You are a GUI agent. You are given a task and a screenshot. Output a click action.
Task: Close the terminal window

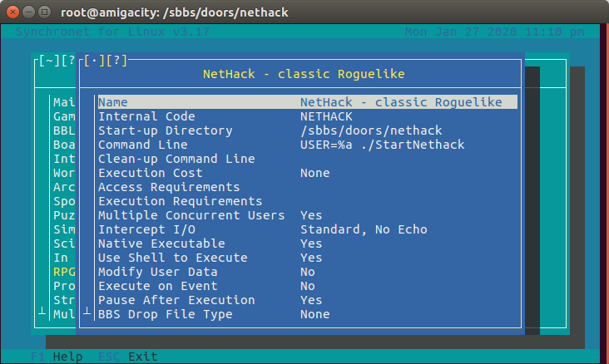12,12
